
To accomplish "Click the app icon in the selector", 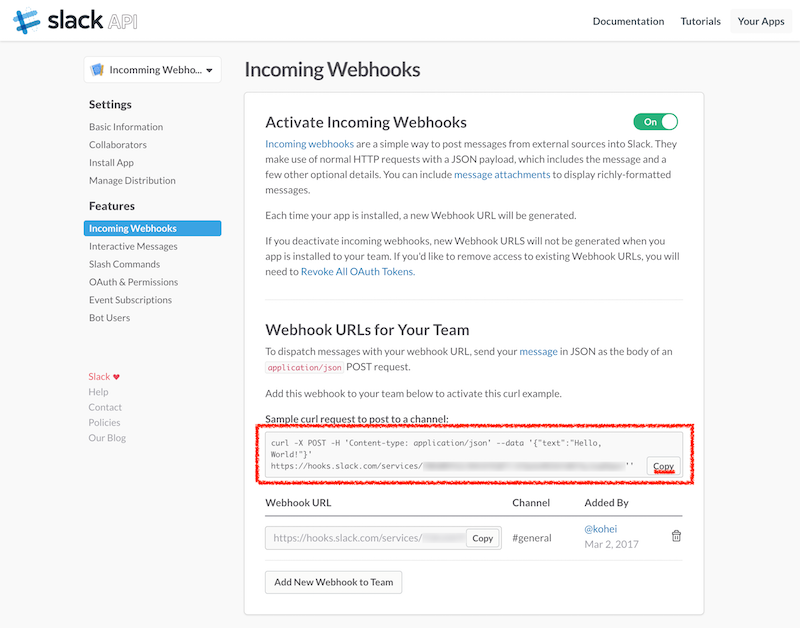I will 97,70.
